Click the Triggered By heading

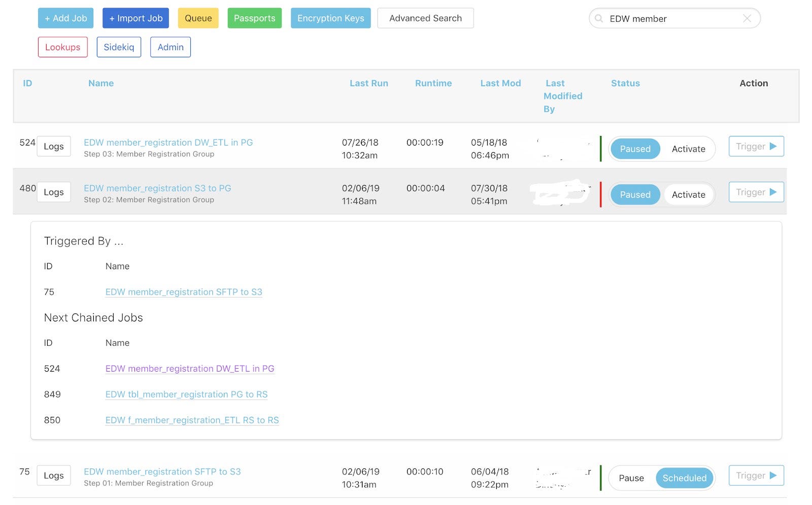(x=84, y=241)
